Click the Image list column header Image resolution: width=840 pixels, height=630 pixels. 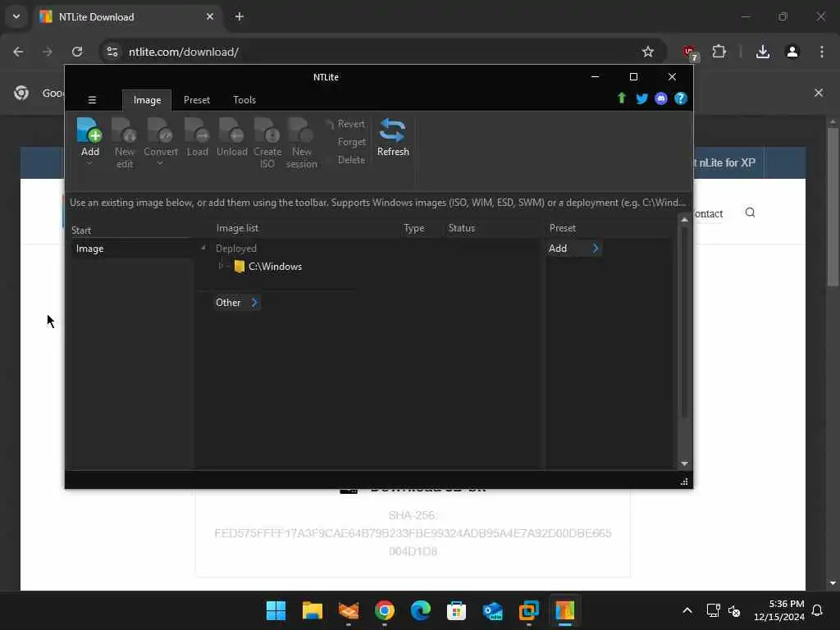(237, 228)
